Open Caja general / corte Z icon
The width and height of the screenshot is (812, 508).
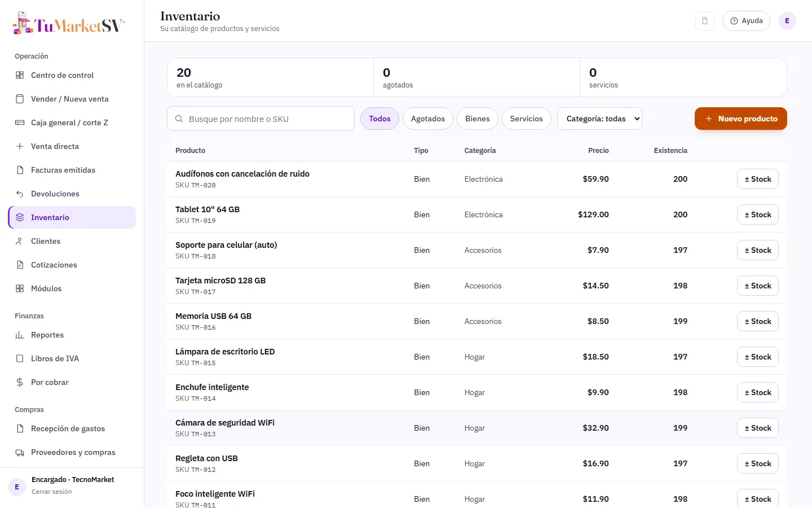click(x=20, y=122)
